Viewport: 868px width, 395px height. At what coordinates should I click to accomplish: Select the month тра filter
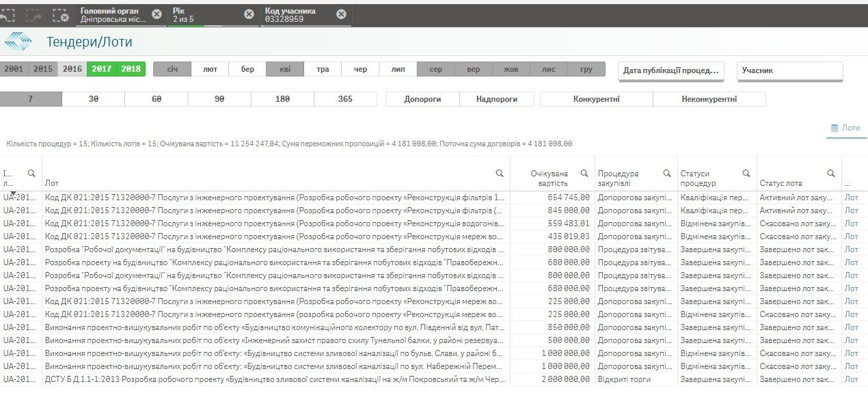point(323,68)
